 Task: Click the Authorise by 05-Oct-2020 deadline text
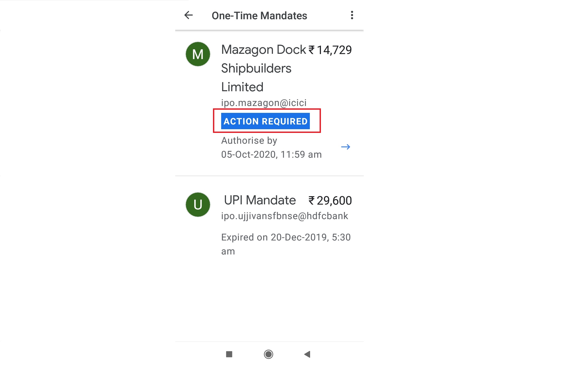click(x=271, y=147)
